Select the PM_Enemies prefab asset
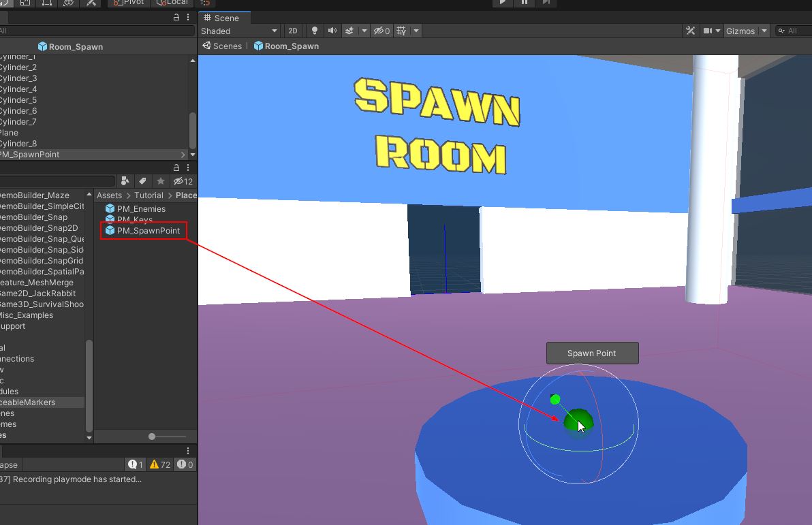This screenshot has width=812, height=525. [x=140, y=209]
